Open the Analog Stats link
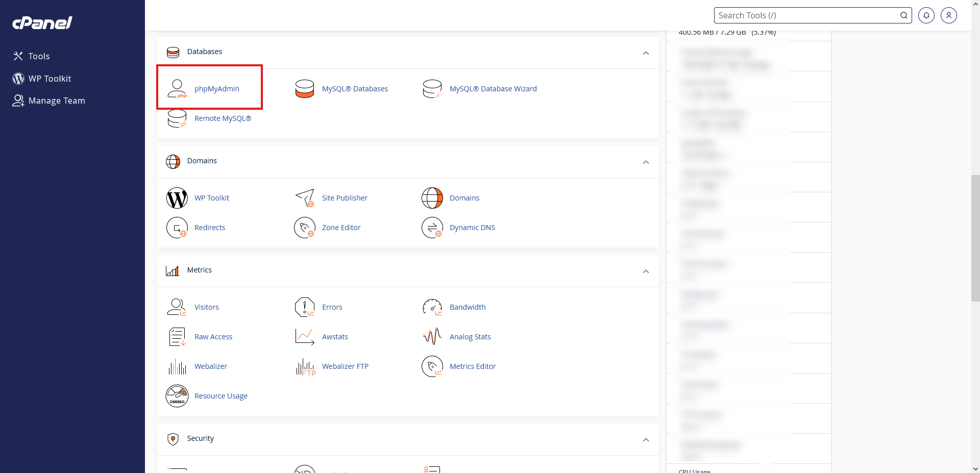This screenshot has height=473, width=980. 470,337
